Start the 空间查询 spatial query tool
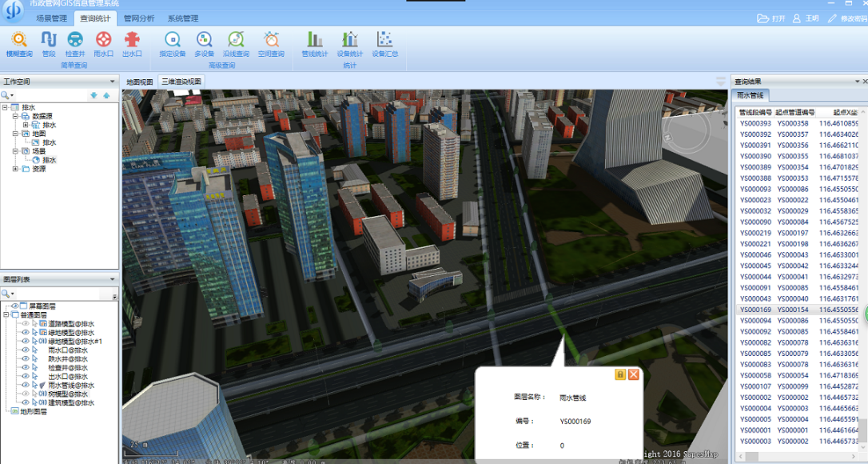 (x=271, y=43)
